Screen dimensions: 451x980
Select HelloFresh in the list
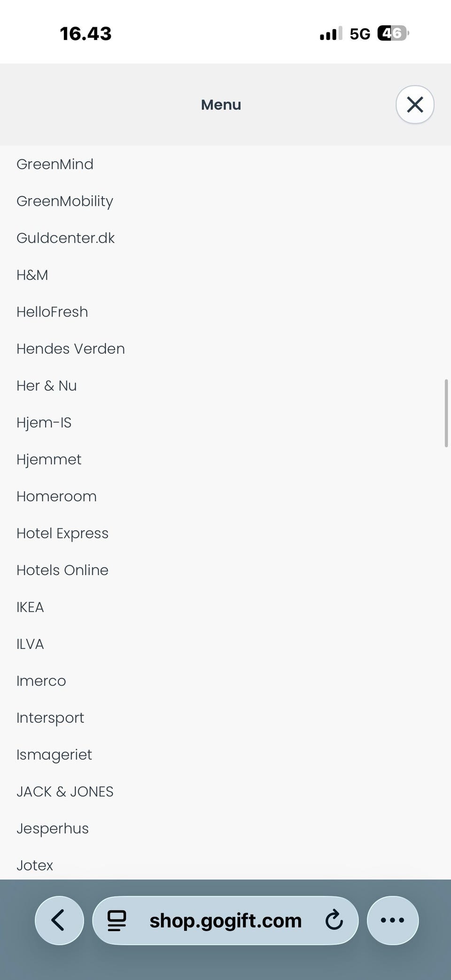(52, 312)
